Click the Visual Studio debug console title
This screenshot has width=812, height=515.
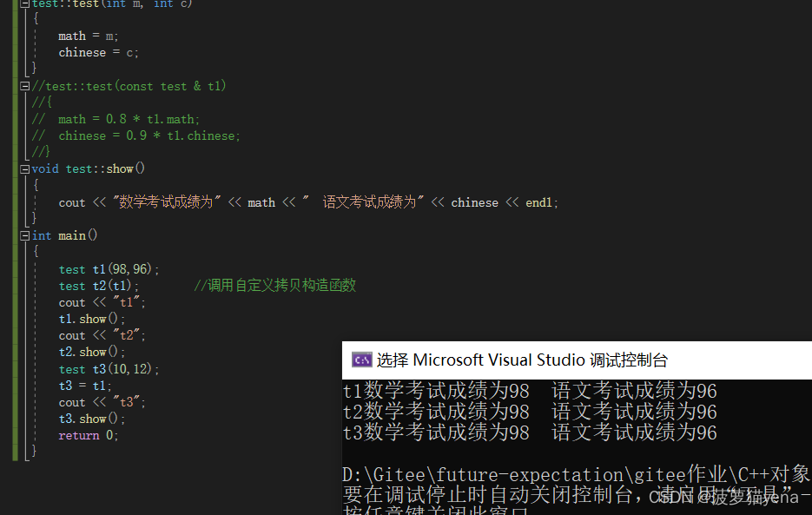[522, 360]
